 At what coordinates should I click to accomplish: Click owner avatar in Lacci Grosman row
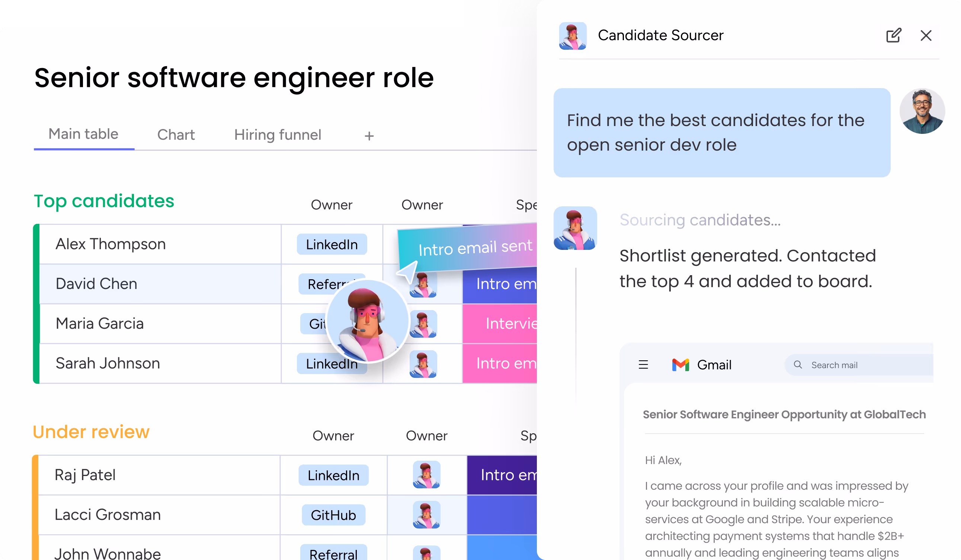pos(426,515)
